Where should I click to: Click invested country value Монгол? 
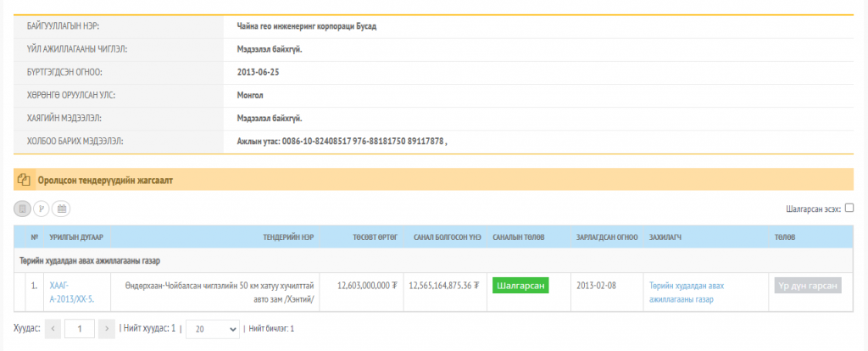pos(250,95)
